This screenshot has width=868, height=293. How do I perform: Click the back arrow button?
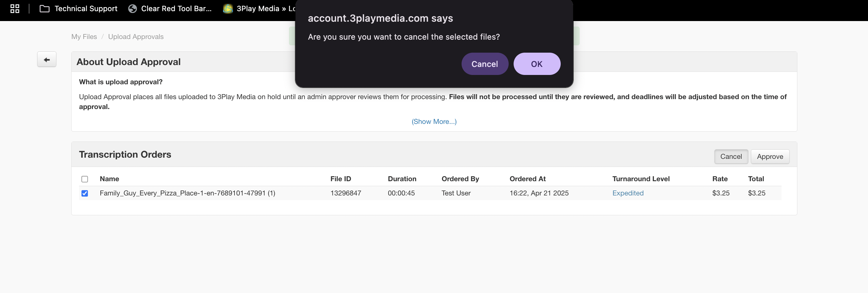click(x=46, y=59)
